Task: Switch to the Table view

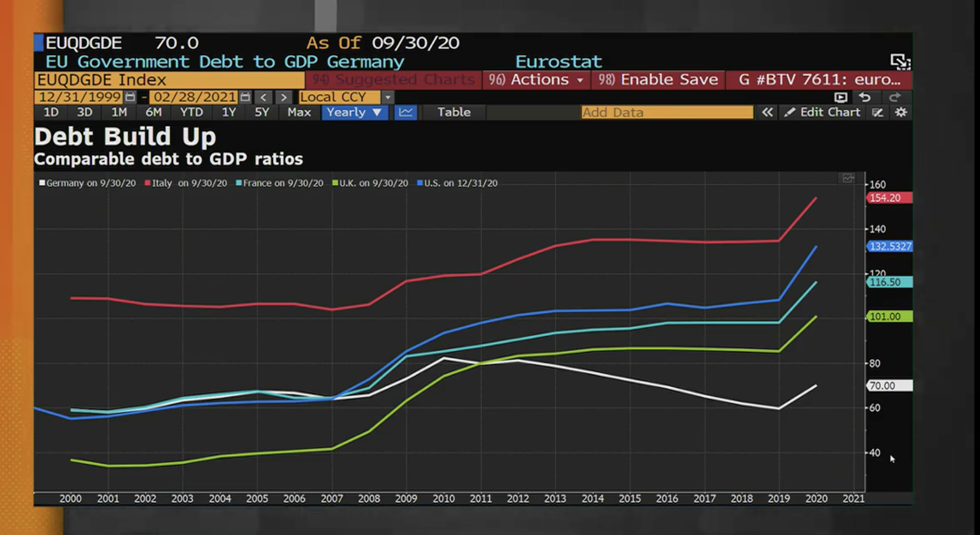Action: click(454, 112)
